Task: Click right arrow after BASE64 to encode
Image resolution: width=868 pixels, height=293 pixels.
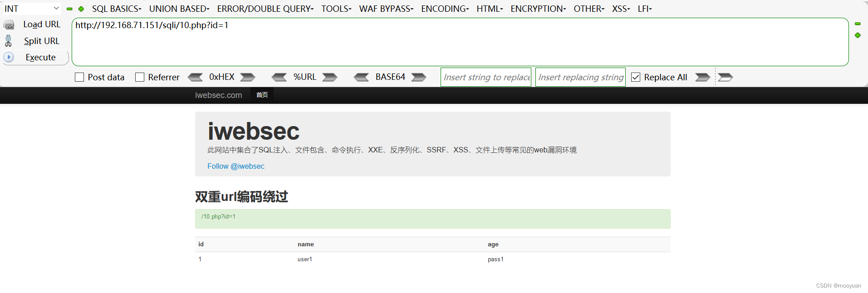Action: click(419, 77)
